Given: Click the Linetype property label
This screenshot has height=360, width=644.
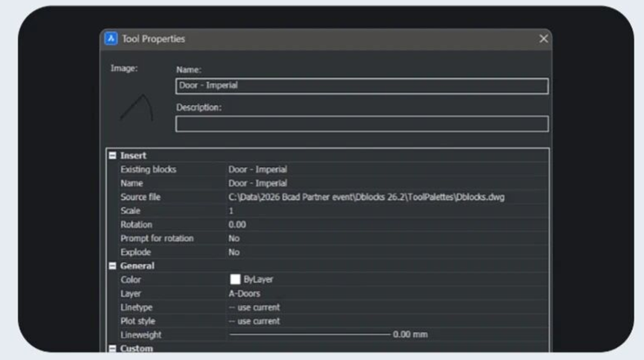Looking at the screenshot, I should (x=136, y=307).
